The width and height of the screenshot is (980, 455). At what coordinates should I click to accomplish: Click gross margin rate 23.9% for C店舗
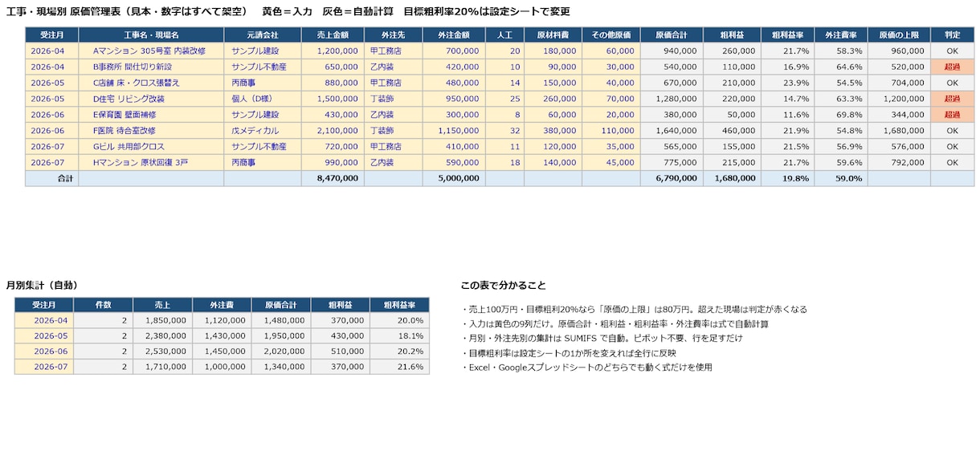(787, 83)
